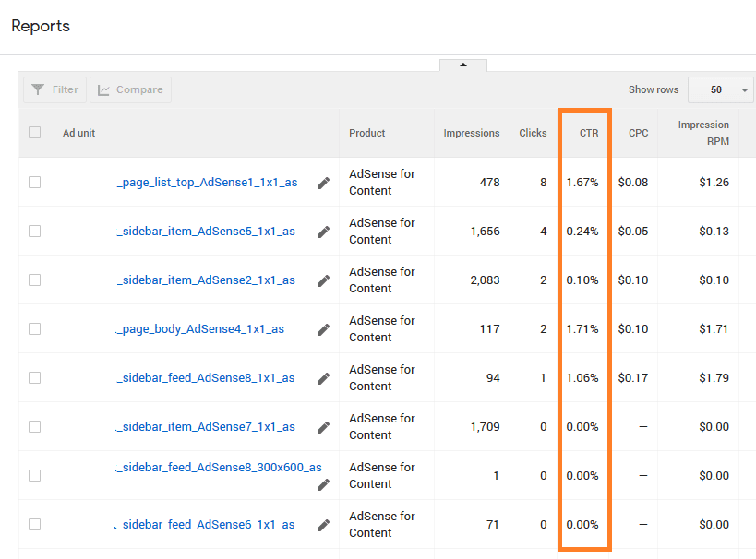Check the _sidebar_feed_AdSense6_1x1_as row checkbox
Screen dimensions: 756x559
35,524
